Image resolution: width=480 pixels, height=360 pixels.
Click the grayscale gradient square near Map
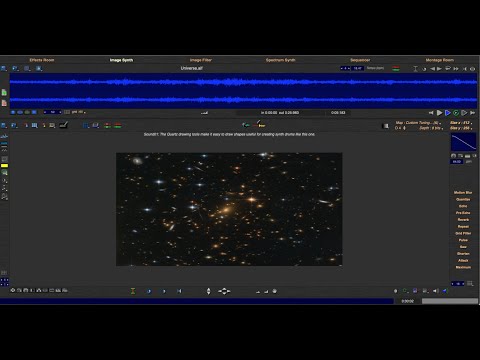tap(385, 126)
